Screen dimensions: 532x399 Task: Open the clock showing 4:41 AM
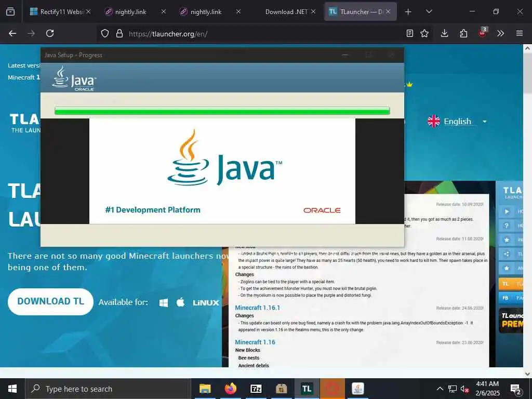click(487, 389)
